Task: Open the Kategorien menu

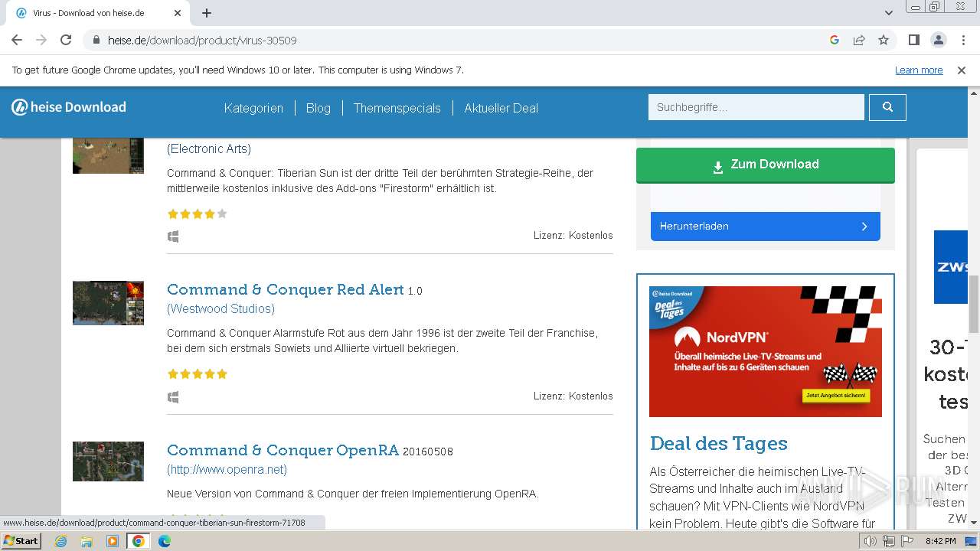Action: pyautogui.click(x=253, y=108)
